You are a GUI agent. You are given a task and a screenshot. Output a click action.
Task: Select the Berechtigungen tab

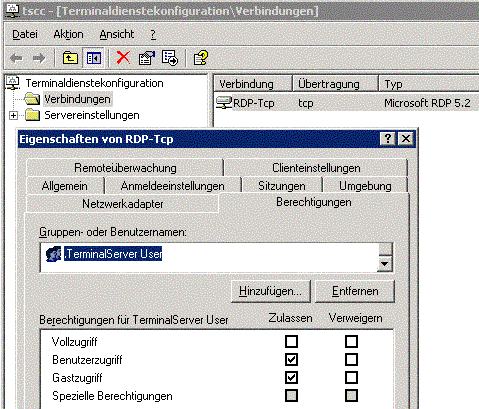(314, 202)
